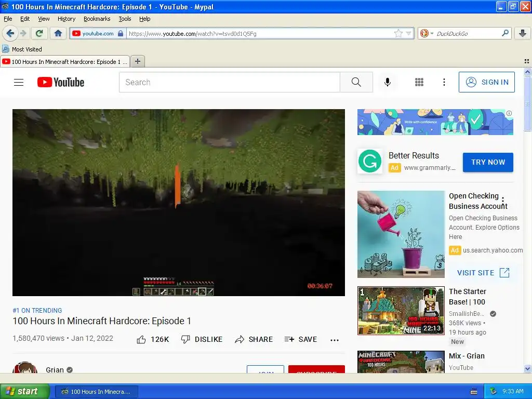Viewport: 532px width, 399px height.
Task: Open the Grian channel avatar
Action: [x=25, y=368]
